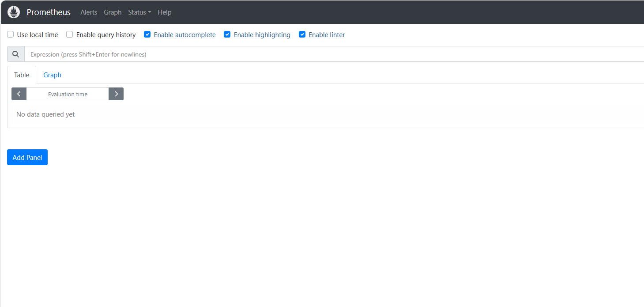644x307 pixels.
Task: Click the No data queried yet message
Action: pyautogui.click(x=45, y=114)
